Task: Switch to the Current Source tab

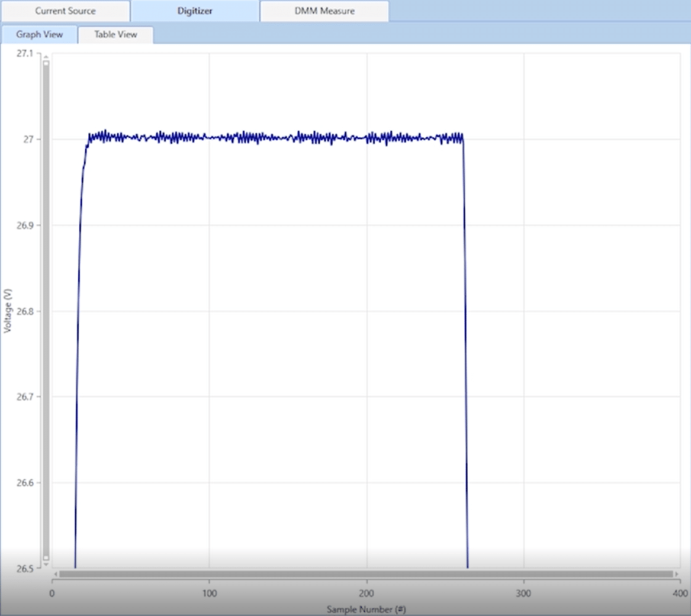Action: click(65, 11)
